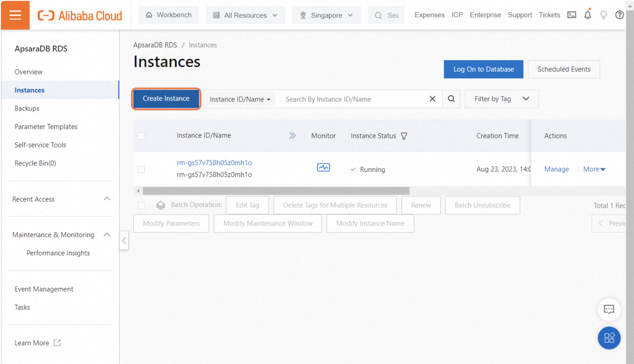
Task: Focus the top global search box
Action: 386,15
